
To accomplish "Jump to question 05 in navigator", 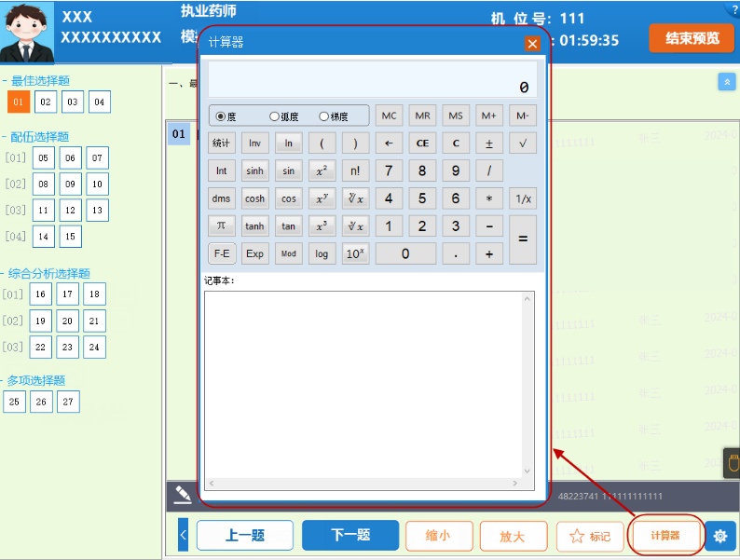I will tap(44, 157).
